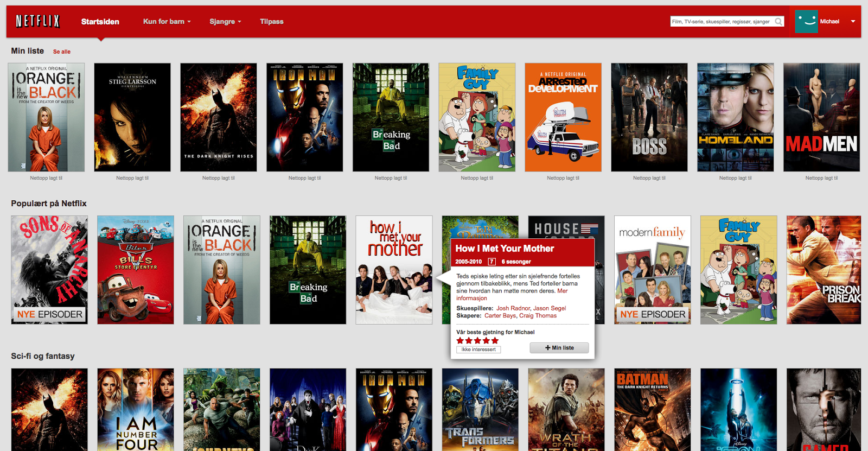
Task: Open the Tron Legacy poster
Action: tap(739, 410)
